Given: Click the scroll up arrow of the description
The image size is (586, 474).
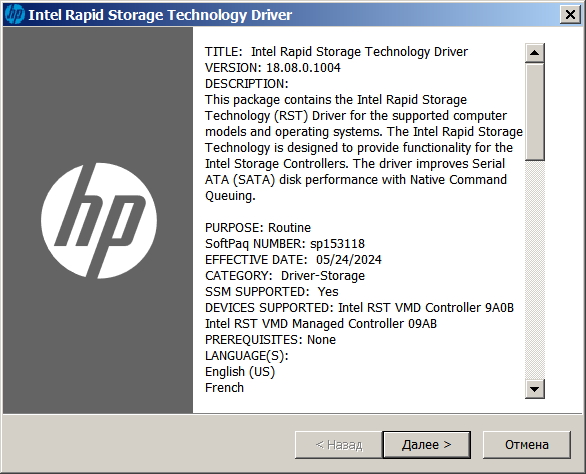Looking at the screenshot, I should (534, 53).
